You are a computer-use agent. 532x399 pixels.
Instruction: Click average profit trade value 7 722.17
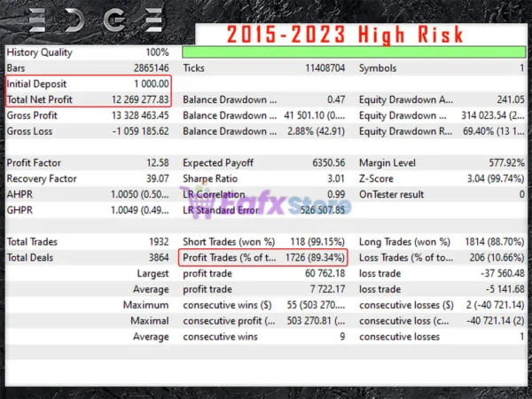point(327,289)
